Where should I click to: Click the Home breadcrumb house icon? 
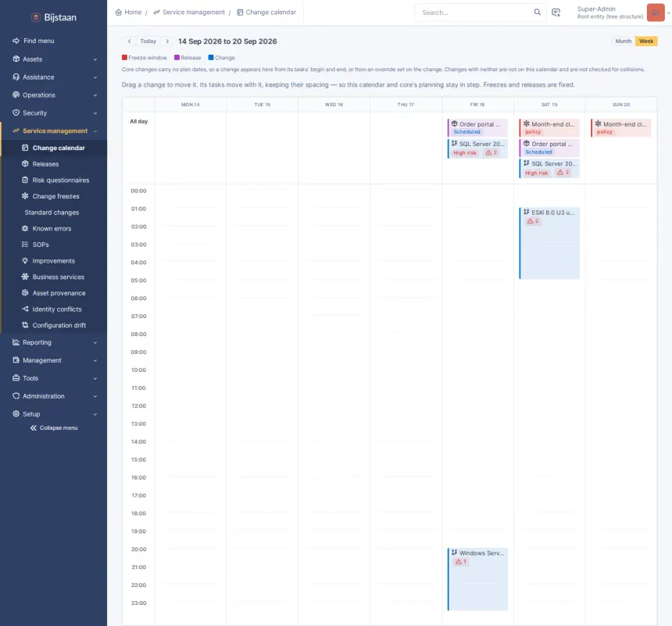click(x=119, y=13)
